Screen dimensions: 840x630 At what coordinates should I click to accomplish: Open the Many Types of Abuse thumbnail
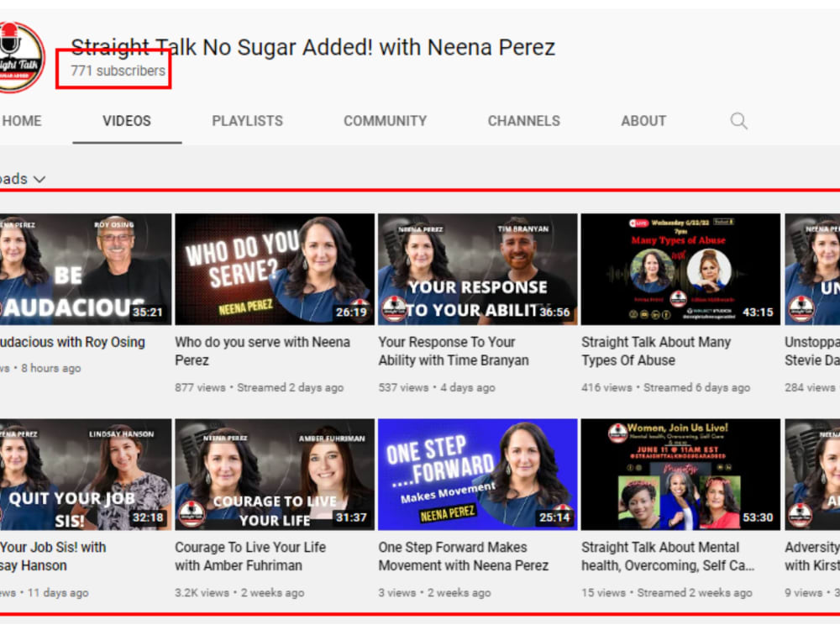(681, 270)
